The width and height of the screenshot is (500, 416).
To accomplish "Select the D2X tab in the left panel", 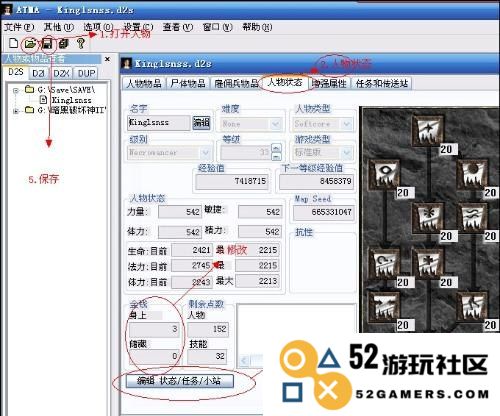I will tap(61, 73).
